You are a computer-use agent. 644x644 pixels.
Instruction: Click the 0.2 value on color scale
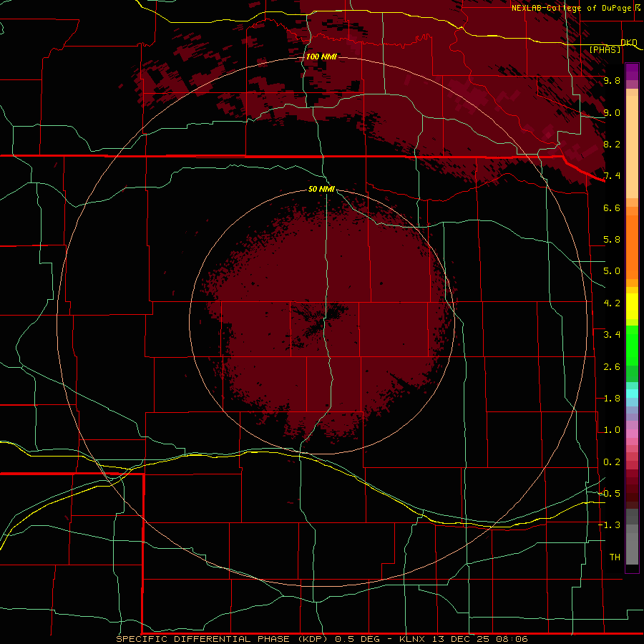[612, 462]
